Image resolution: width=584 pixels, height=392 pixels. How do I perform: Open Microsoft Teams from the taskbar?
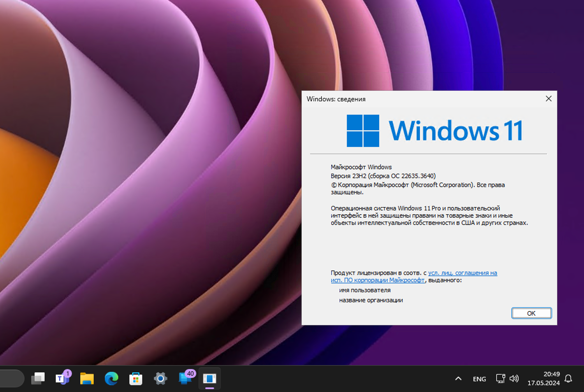[62, 379]
